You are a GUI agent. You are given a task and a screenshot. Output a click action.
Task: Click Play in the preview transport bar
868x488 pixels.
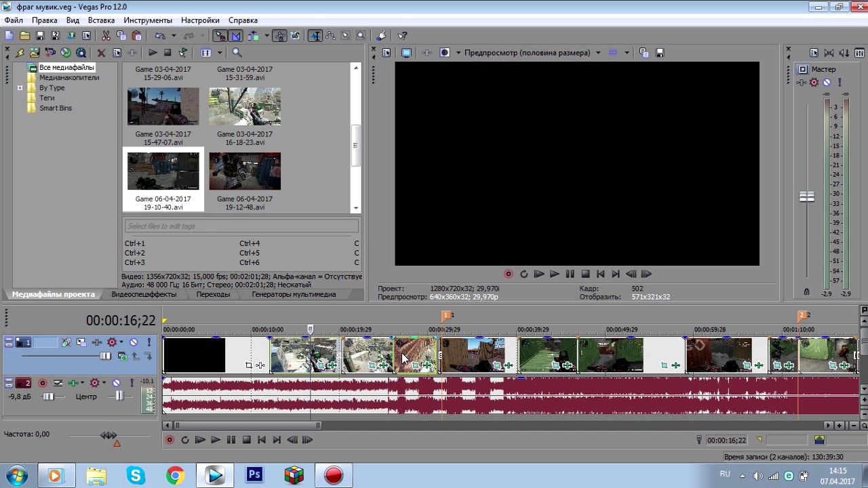[554, 274]
